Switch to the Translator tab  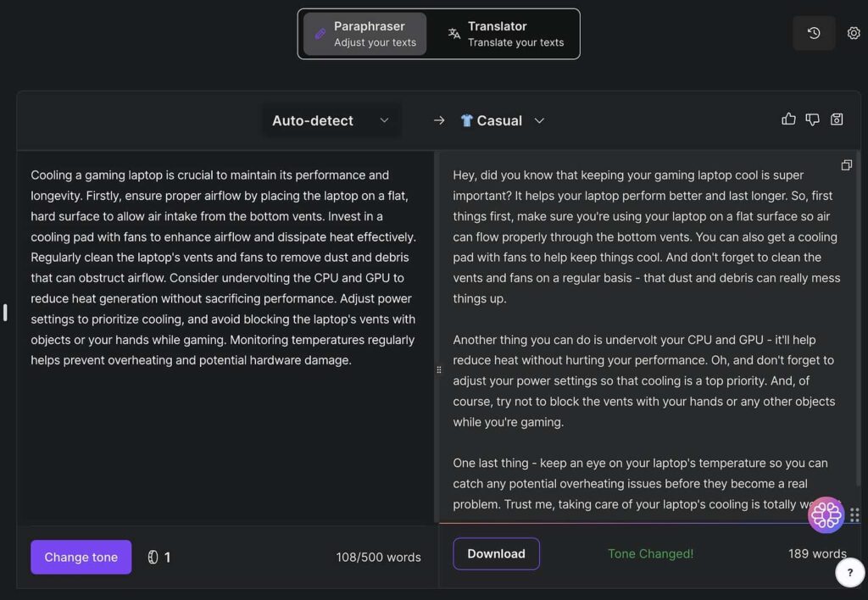pyautogui.click(x=505, y=34)
